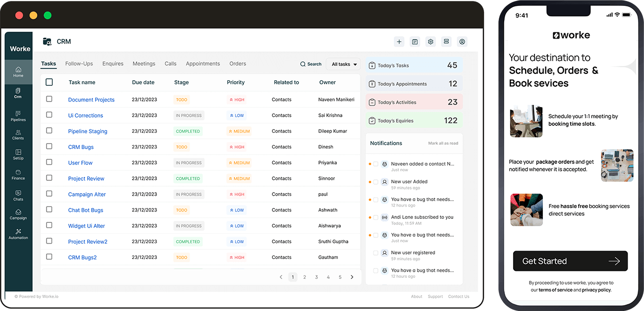Switch to the Appointments tab
The width and height of the screenshot is (644, 311).
pyautogui.click(x=203, y=64)
